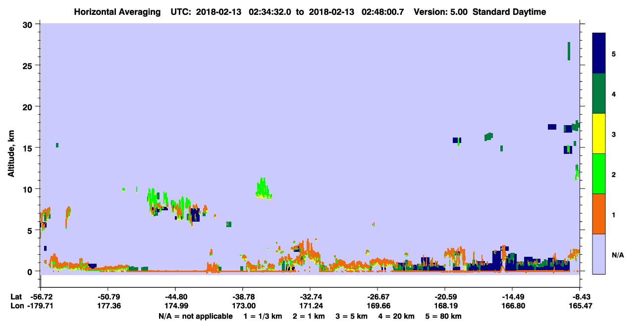Click the longitude value -179.71
Screen dimensions: 644x330
pos(40,306)
